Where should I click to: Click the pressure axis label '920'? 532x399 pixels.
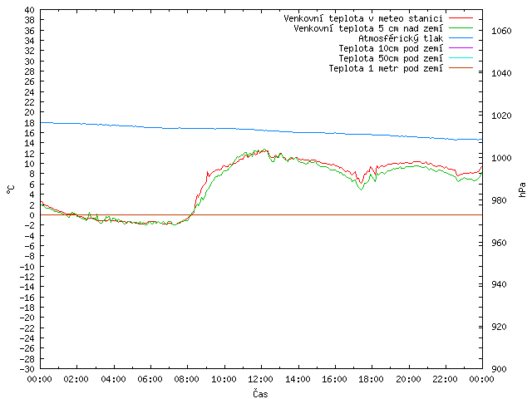click(499, 327)
